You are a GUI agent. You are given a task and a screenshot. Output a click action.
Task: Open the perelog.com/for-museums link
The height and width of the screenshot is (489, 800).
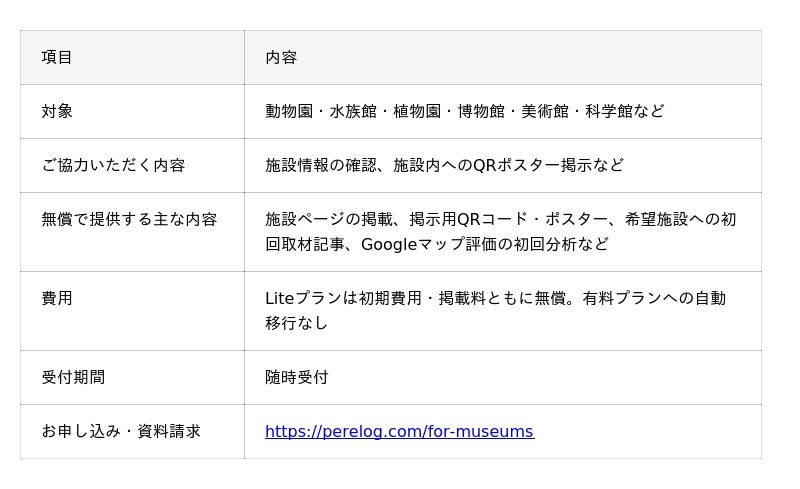click(x=399, y=431)
